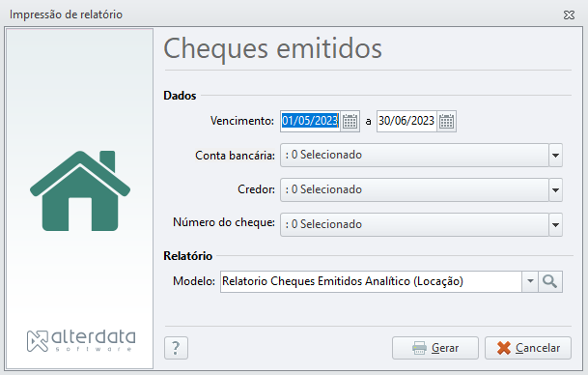Open the Modelo report dropdown arrow
The height and width of the screenshot is (375, 588).
point(530,281)
